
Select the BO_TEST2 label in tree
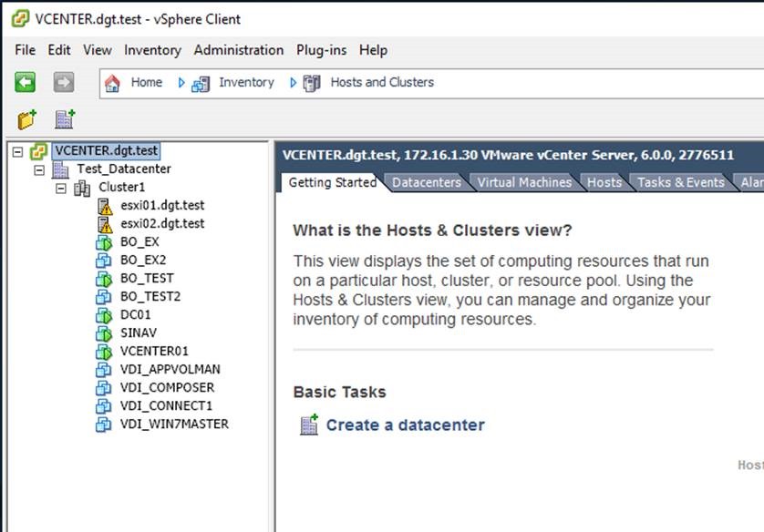(150, 296)
